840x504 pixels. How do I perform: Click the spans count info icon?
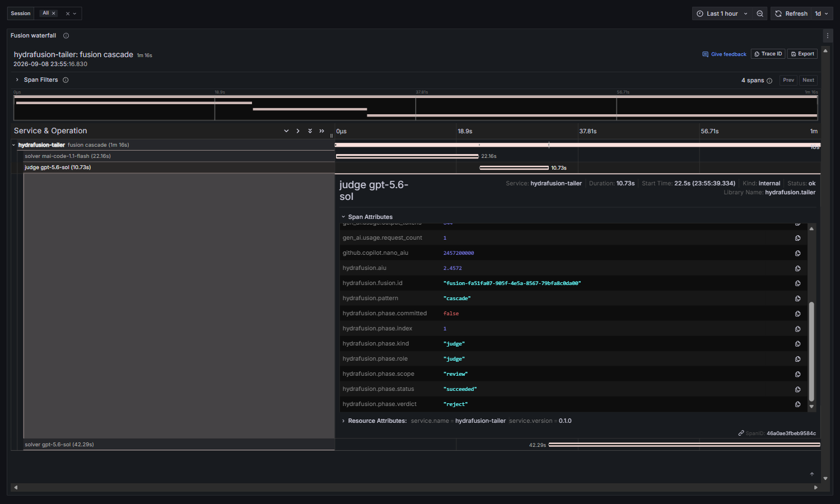click(769, 81)
